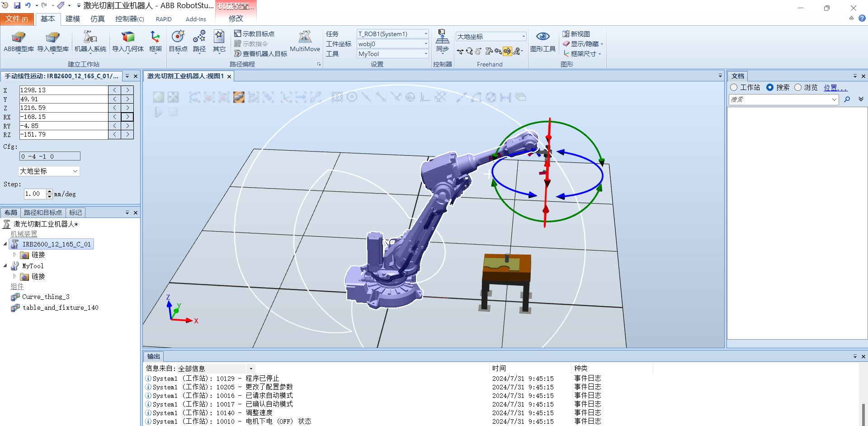Open the 文件 menu
Screen dimensions: 868x426
tap(17, 19)
